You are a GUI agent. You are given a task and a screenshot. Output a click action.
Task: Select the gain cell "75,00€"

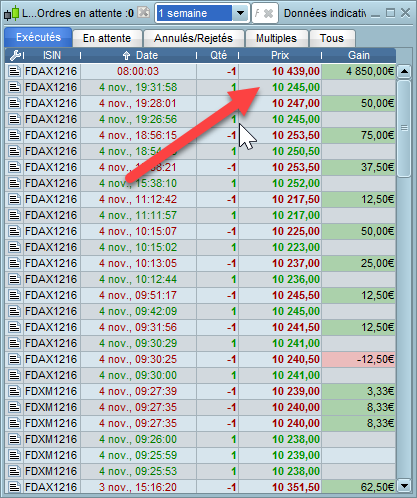point(359,135)
